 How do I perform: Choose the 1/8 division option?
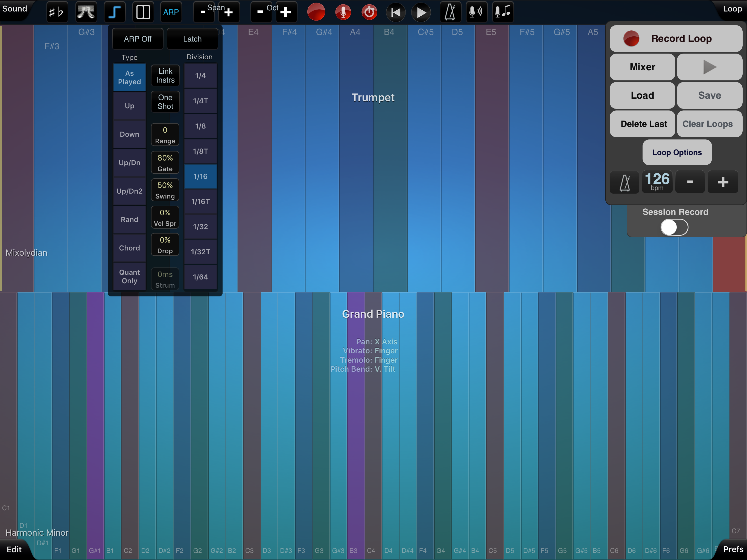[200, 126]
